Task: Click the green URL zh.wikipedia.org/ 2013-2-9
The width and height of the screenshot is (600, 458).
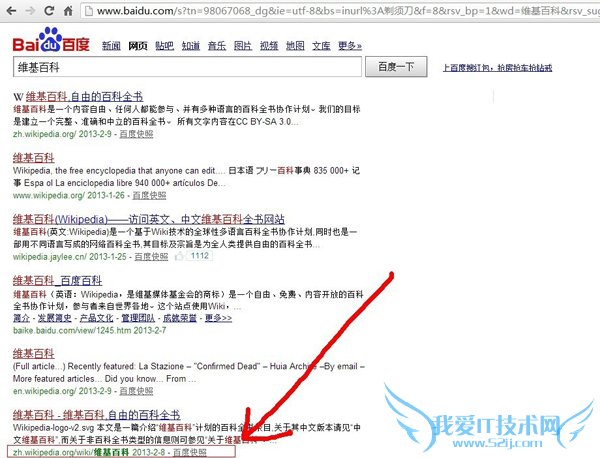Action: pos(62,134)
